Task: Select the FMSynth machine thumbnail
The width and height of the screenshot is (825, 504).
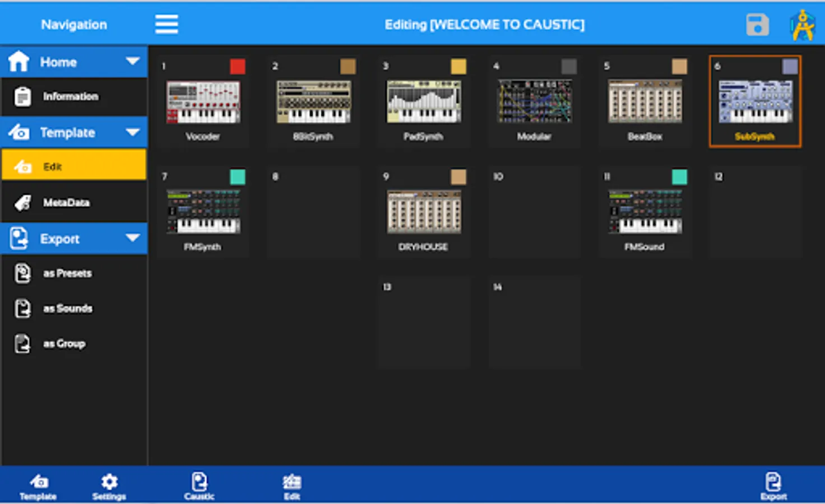Action: coord(203,212)
